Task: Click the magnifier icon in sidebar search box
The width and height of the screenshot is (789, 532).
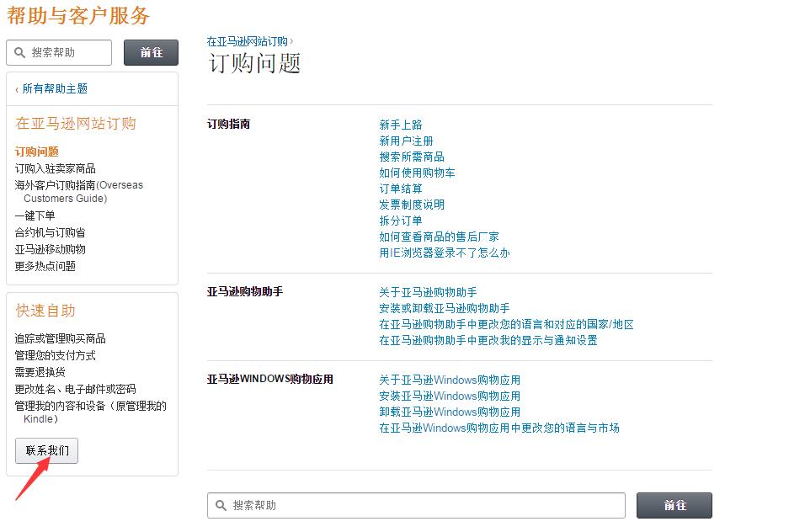Action: pyautogui.click(x=19, y=52)
